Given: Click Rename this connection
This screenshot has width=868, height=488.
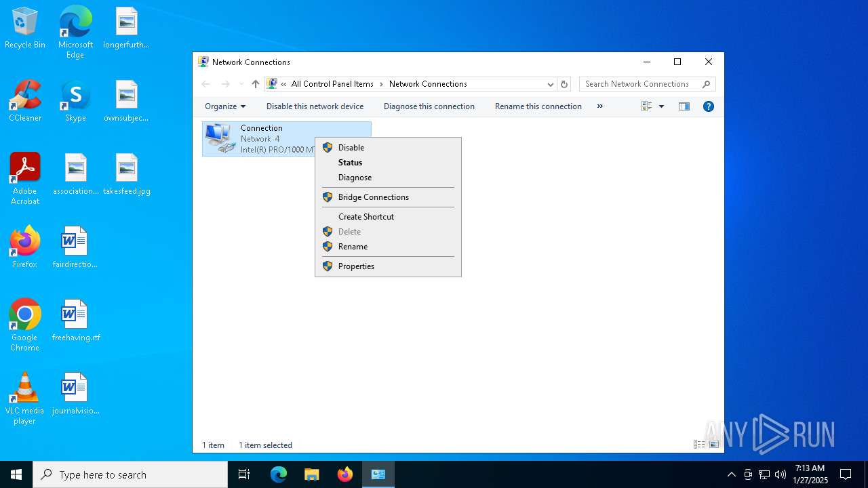Looking at the screenshot, I should pyautogui.click(x=538, y=106).
